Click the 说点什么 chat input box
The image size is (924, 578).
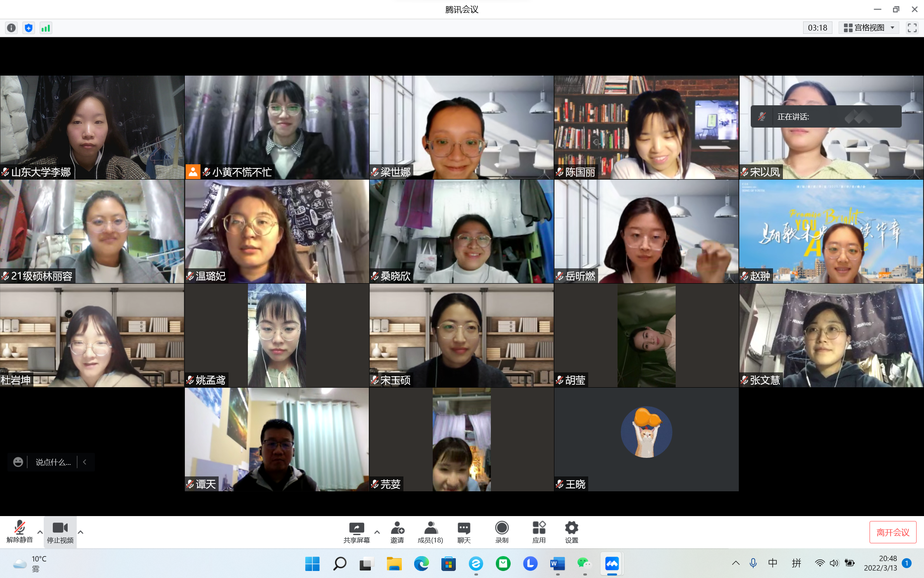click(53, 462)
